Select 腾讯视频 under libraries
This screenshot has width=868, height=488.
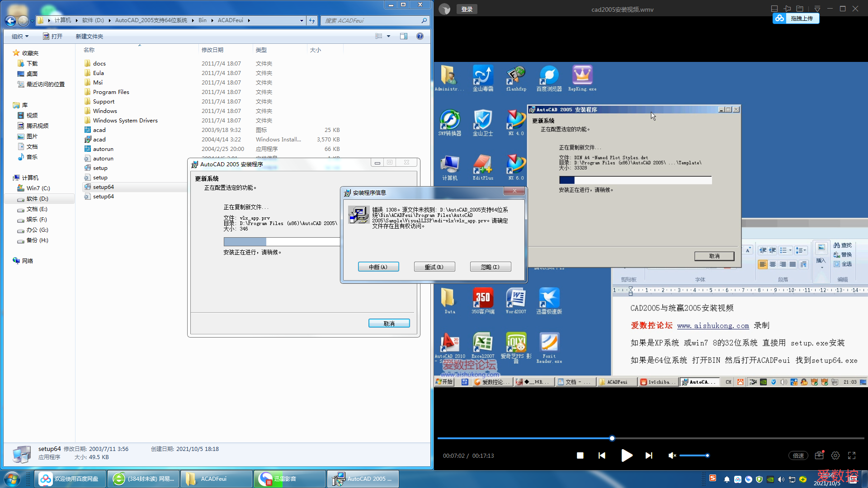38,126
